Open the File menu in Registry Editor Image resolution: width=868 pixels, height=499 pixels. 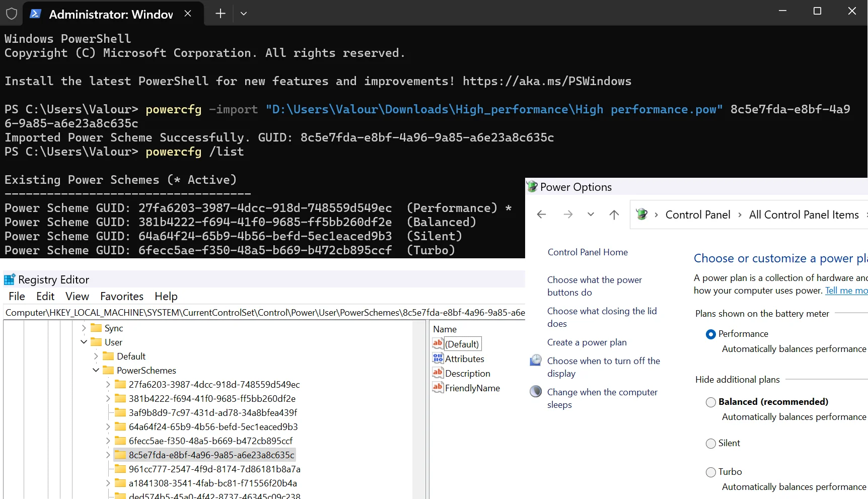(17, 296)
